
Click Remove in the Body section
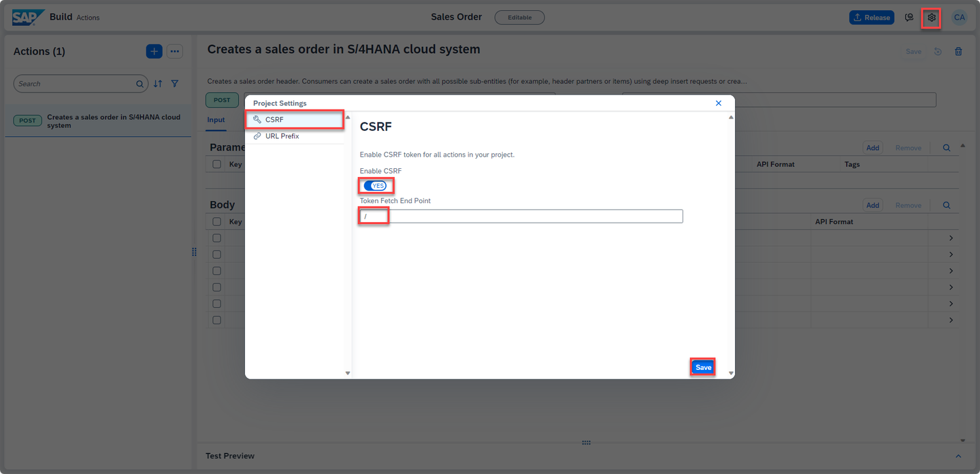(x=909, y=205)
